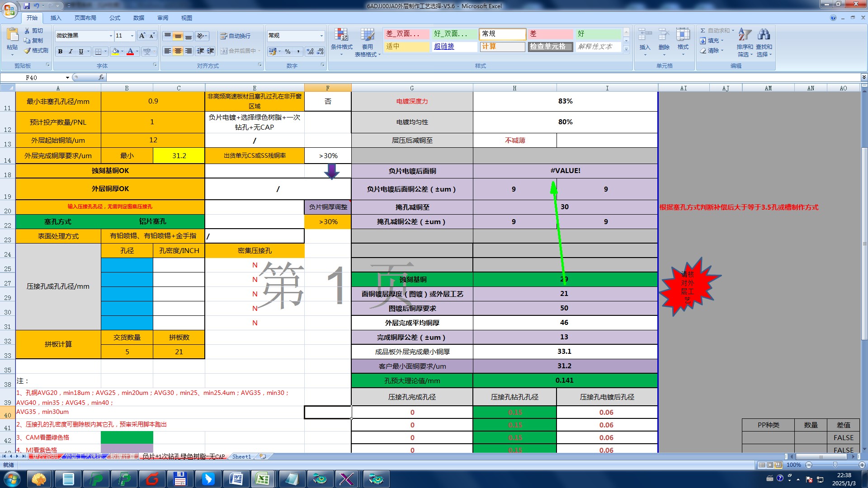Apply the 检查单元格 cell style
This screenshot has height=488, width=868.
coord(550,47)
